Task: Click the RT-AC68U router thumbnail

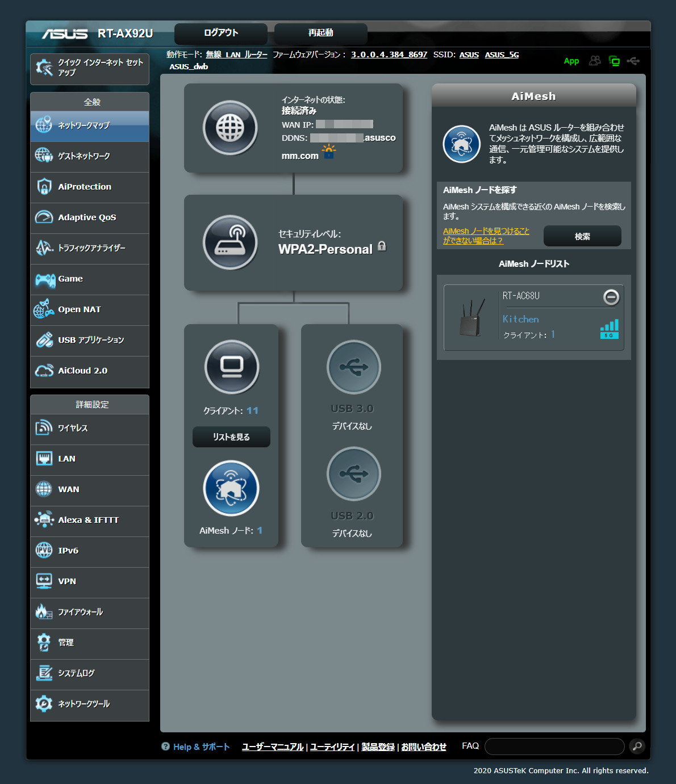Action: (473, 317)
